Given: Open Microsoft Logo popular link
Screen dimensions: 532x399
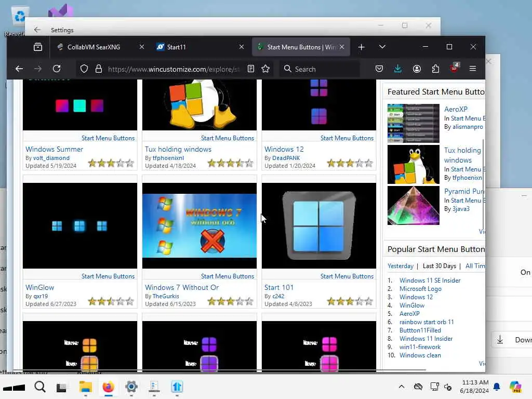Looking at the screenshot, I should pos(420,289).
